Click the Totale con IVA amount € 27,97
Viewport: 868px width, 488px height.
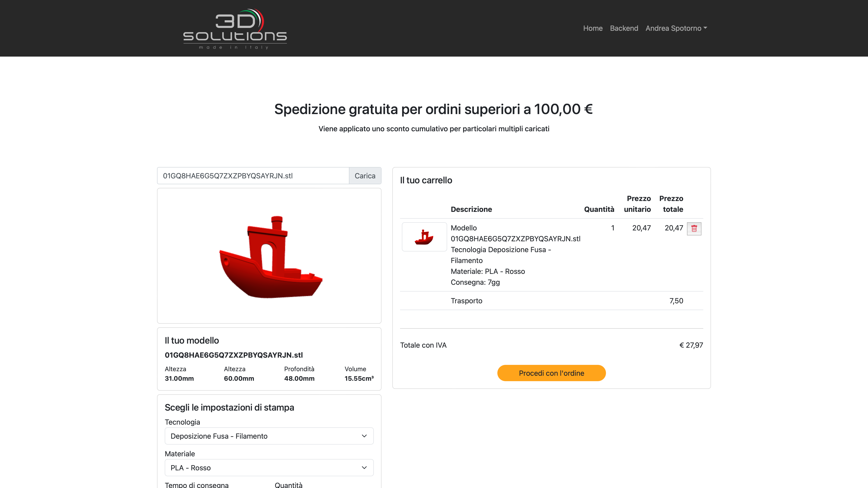(691, 345)
